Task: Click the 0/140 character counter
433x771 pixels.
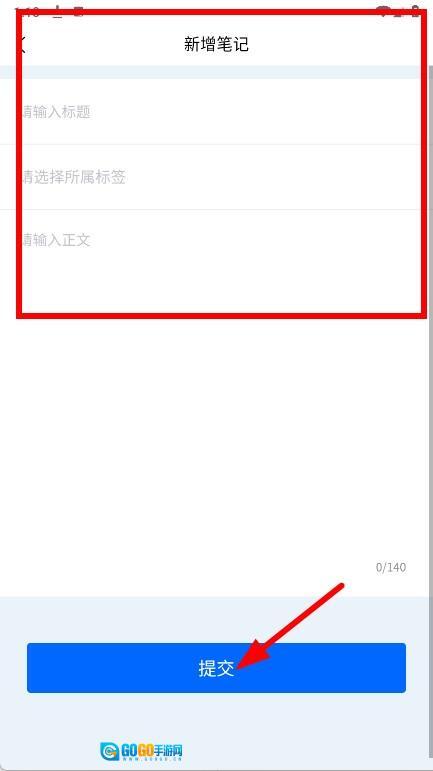Action: pyautogui.click(x=391, y=567)
